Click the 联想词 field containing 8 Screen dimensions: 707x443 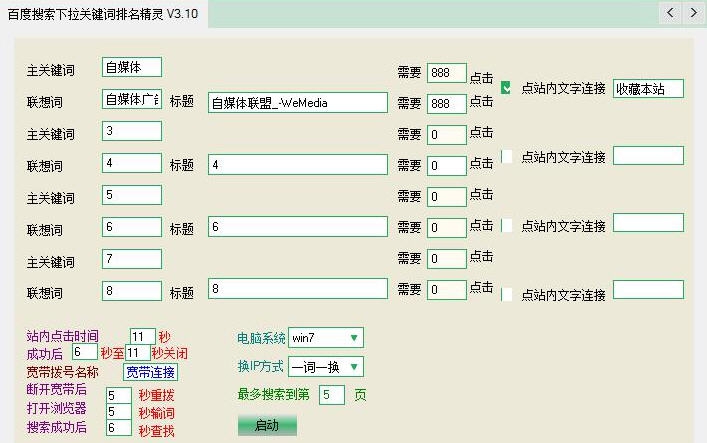pyautogui.click(x=132, y=291)
